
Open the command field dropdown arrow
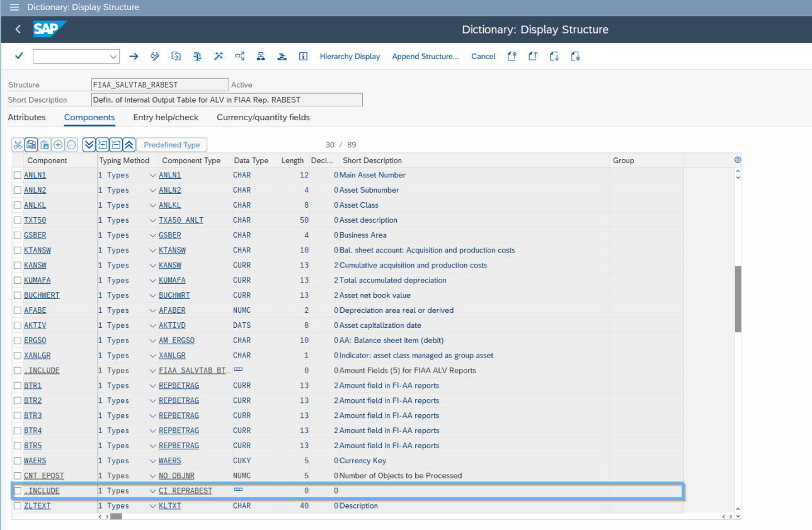pos(113,57)
